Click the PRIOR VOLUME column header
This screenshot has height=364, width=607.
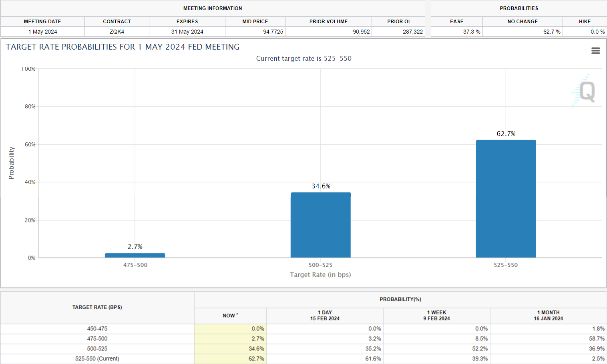pos(328,22)
